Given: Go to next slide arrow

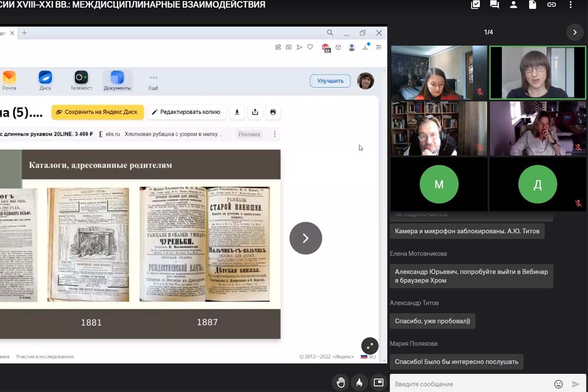Looking at the screenshot, I should point(305,238).
